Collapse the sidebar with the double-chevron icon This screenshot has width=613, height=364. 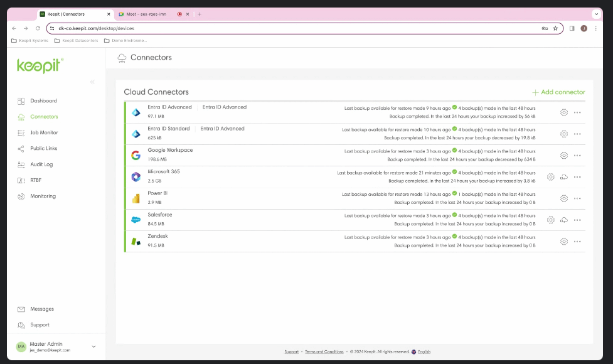pos(92,82)
